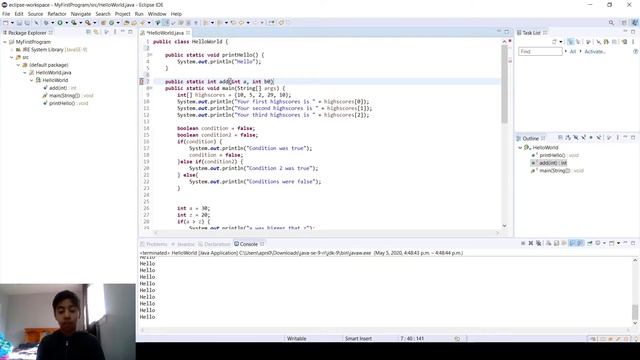Click the Activate... link in Task List

tap(595, 51)
